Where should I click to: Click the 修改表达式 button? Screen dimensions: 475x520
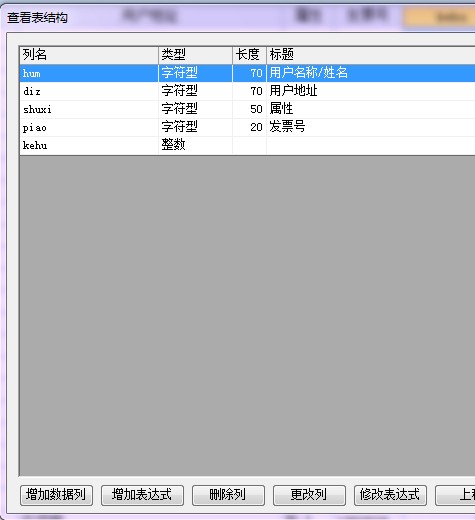click(390, 495)
